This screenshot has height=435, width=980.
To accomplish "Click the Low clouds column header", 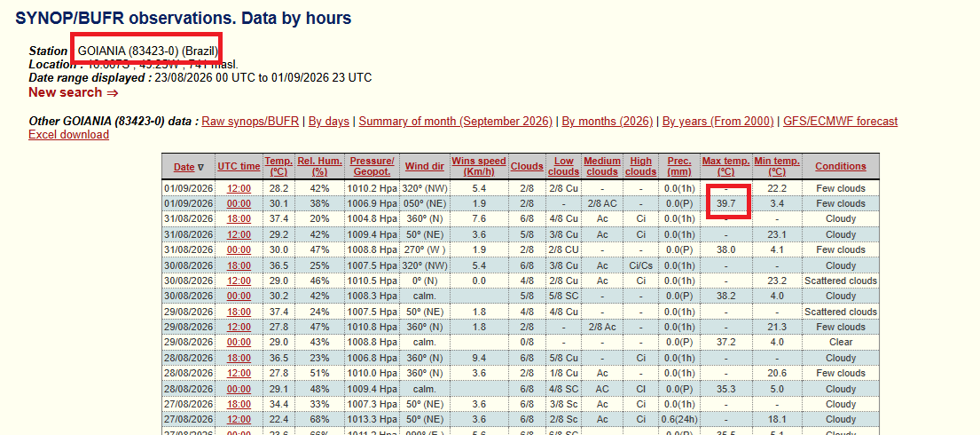I will [x=563, y=167].
